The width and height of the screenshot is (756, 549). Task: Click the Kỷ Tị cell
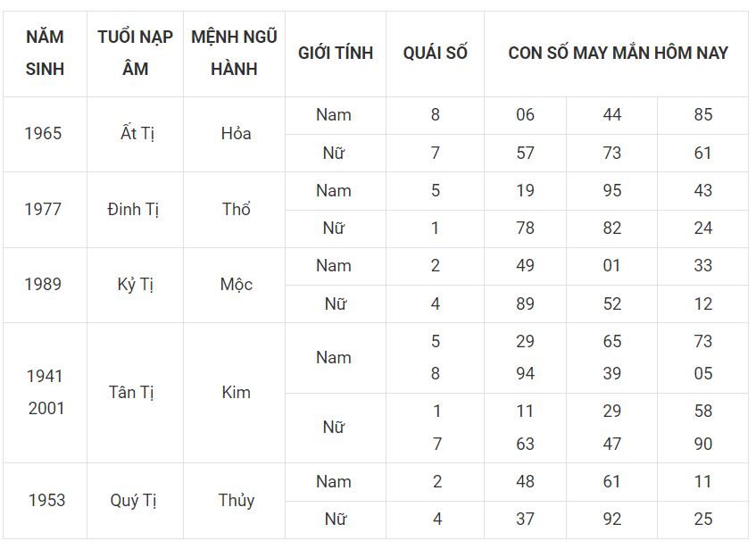pyautogui.click(x=135, y=285)
